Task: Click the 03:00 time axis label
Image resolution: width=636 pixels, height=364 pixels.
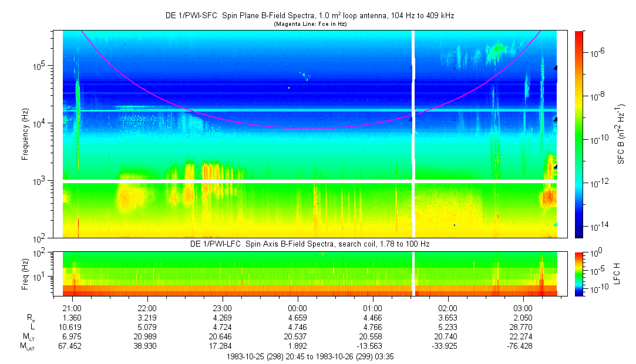Action: 523,308
